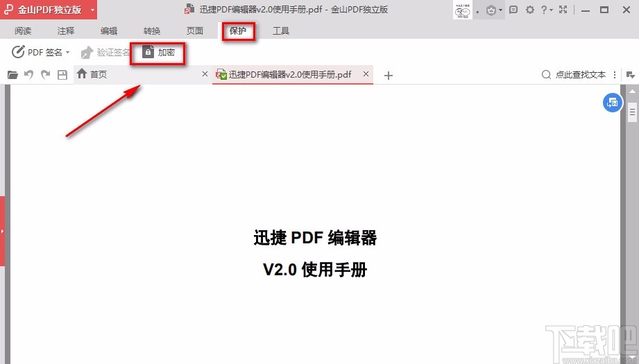Click the 点此查找文本 search field
Viewport: 639px width, 364px height.
click(x=580, y=74)
